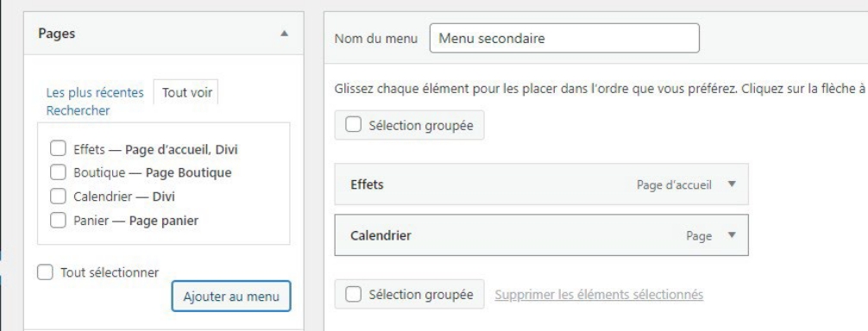Expand the Calendrier menu item arrow
Viewport: 868px width, 331px height.
coord(732,235)
